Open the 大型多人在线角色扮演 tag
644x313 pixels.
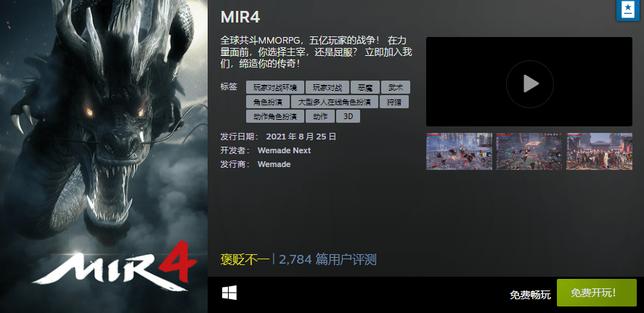click(334, 102)
